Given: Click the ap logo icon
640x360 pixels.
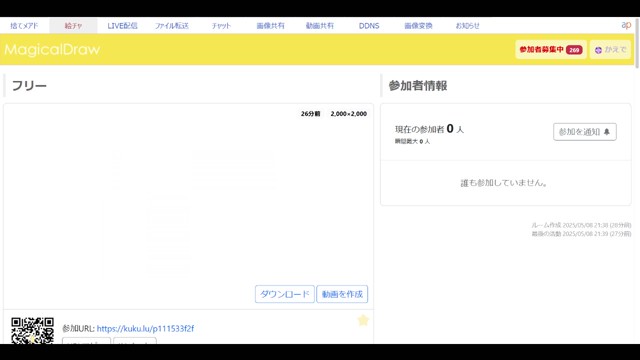Looking at the screenshot, I should (626, 25).
